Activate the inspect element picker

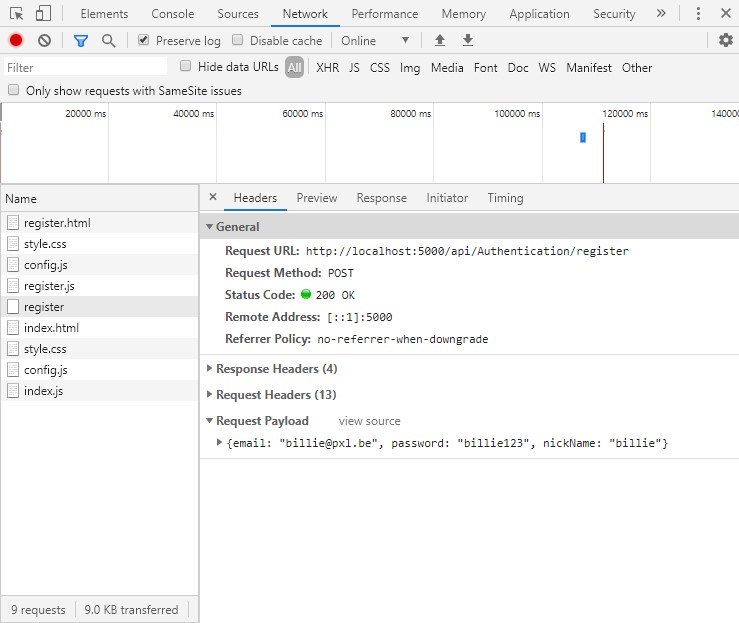pyautogui.click(x=16, y=14)
